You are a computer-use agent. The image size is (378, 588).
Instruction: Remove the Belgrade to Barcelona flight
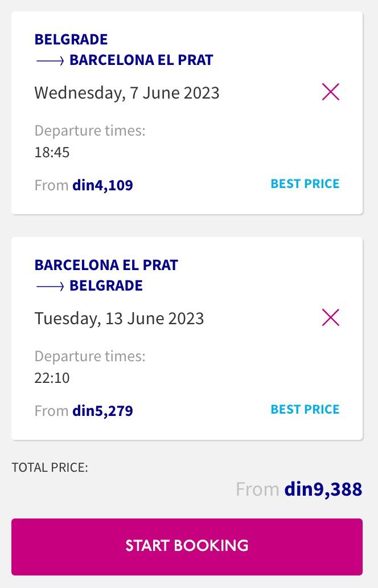click(330, 92)
